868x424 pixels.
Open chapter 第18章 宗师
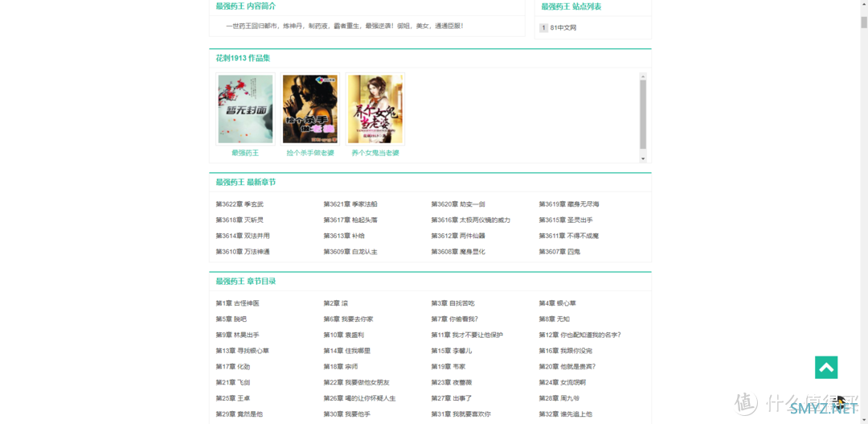341,367
